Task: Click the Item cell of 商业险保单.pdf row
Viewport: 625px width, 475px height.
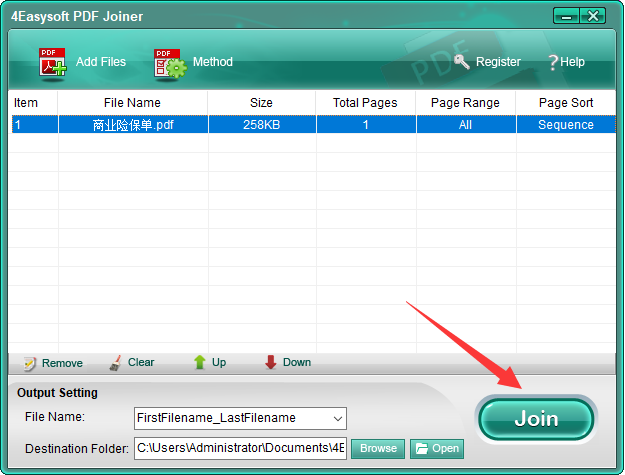Action: click(x=35, y=125)
